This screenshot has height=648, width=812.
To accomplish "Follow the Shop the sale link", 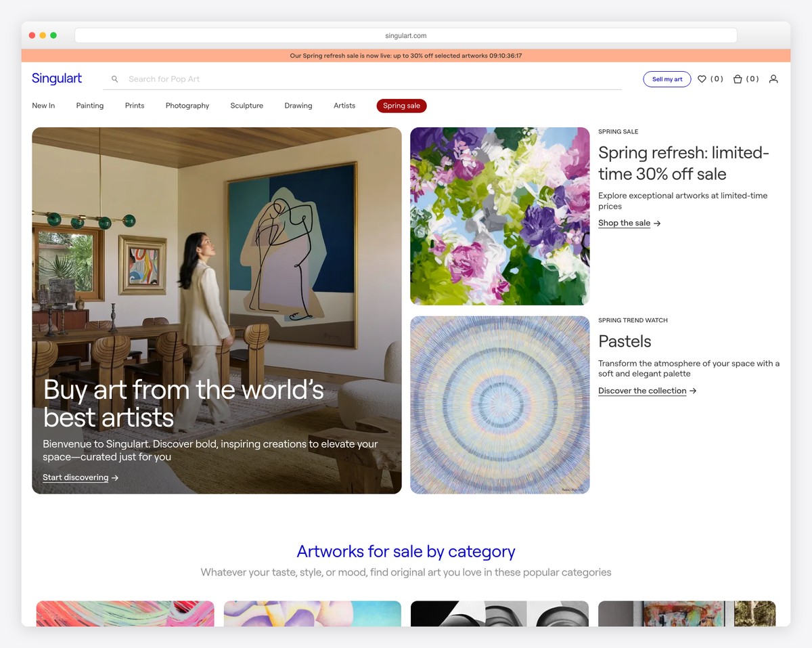I will [624, 223].
